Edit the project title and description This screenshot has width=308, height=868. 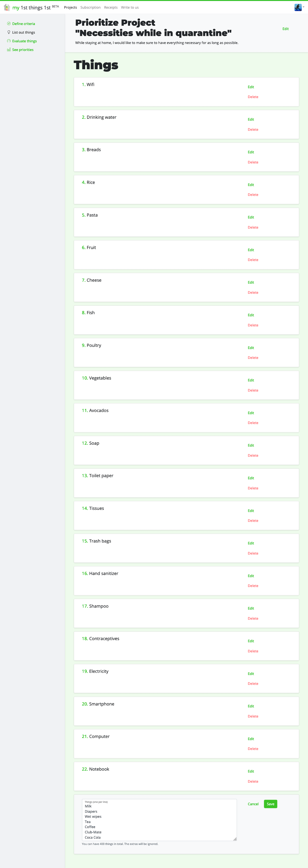[x=285, y=29]
